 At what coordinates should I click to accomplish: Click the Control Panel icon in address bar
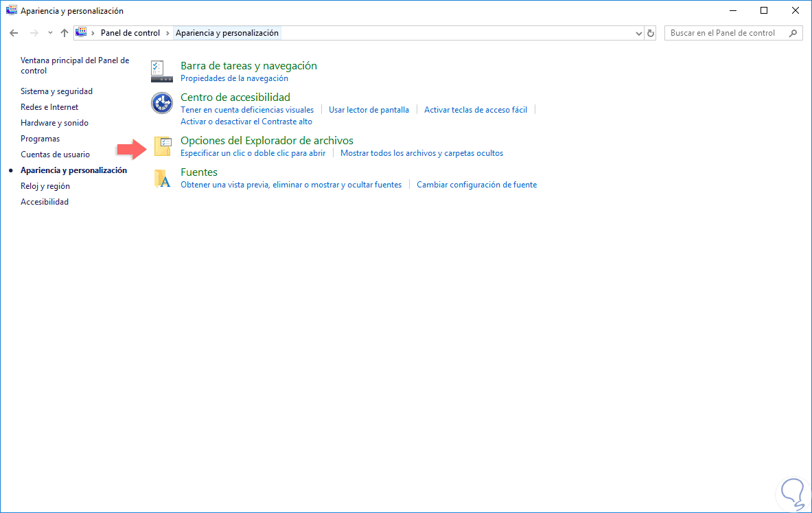(x=81, y=33)
